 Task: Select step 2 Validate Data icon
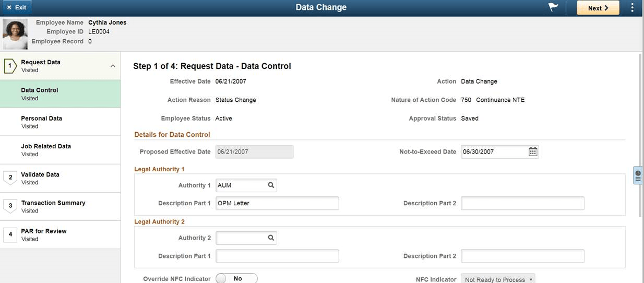point(10,178)
